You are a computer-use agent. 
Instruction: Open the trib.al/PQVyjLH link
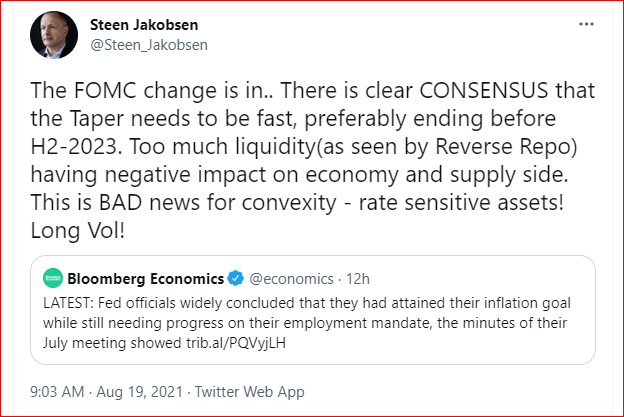point(236,343)
